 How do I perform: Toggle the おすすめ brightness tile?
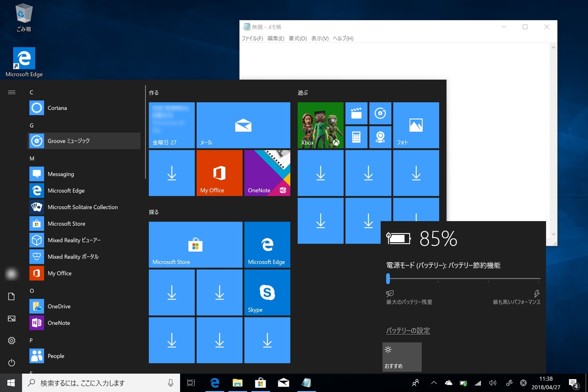click(x=402, y=357)
